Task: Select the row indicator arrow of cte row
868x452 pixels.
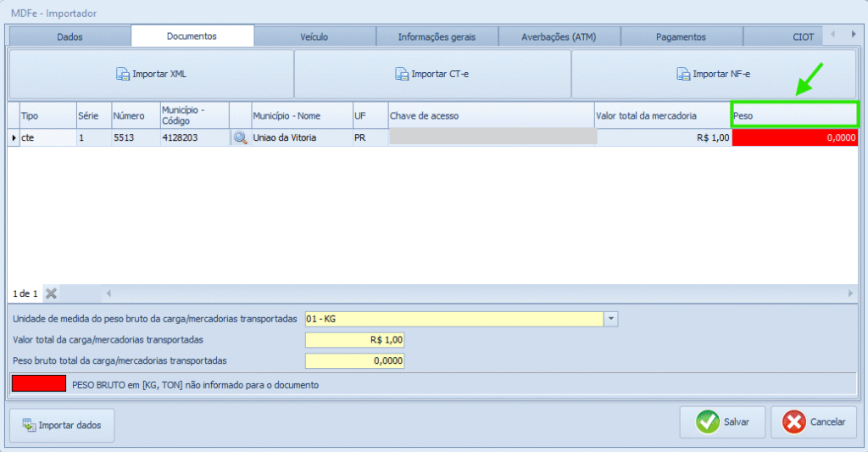Action: [14, 137]
